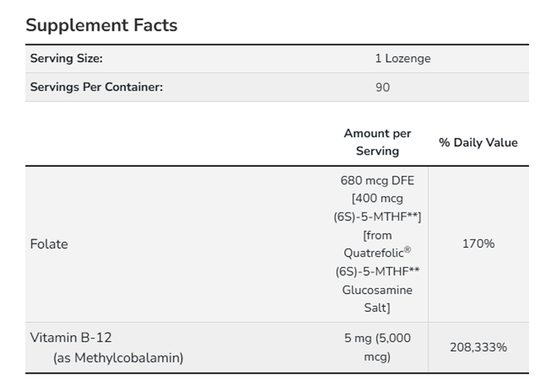Click the Servings Per Container label
Image resolution: width=554 pixels, height=392 pixels.
click(96, 87)
